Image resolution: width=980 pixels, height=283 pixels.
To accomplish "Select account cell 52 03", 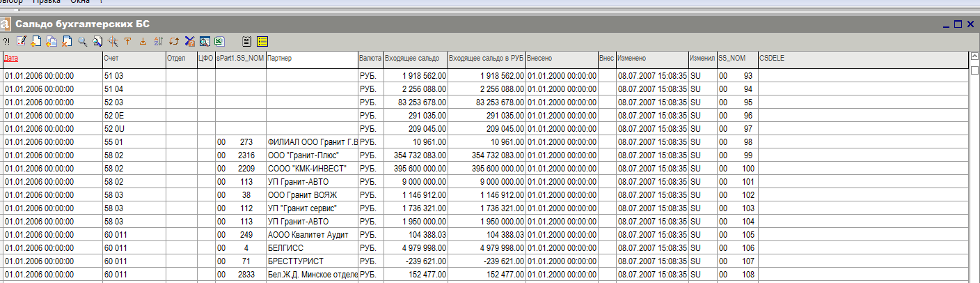I will click(134, 102).
